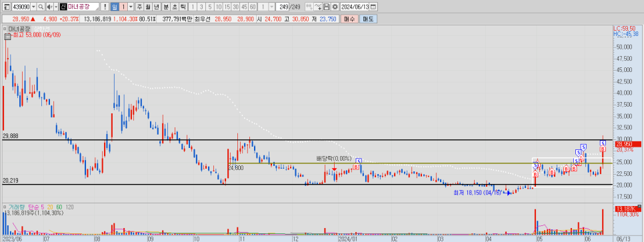Select the 3 interval preset button

tap(201, 7)
